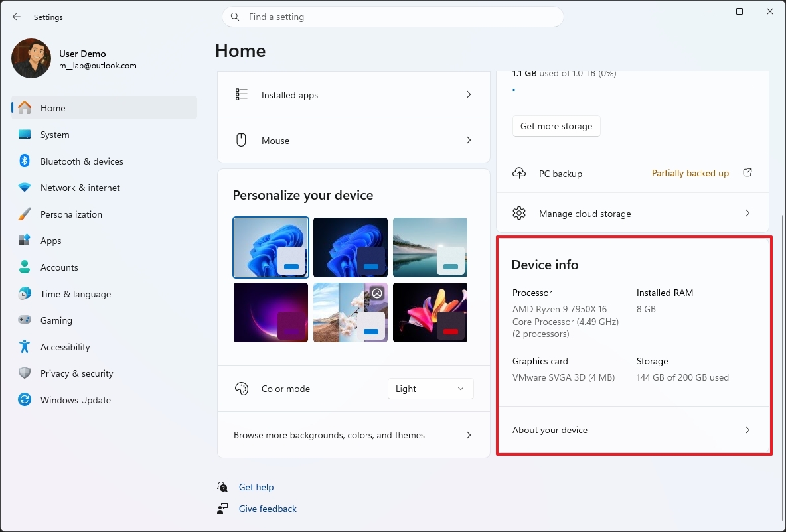This screenshot has width=786, height=532.
Task: Click the Get help link
Action: pos(256,487)
